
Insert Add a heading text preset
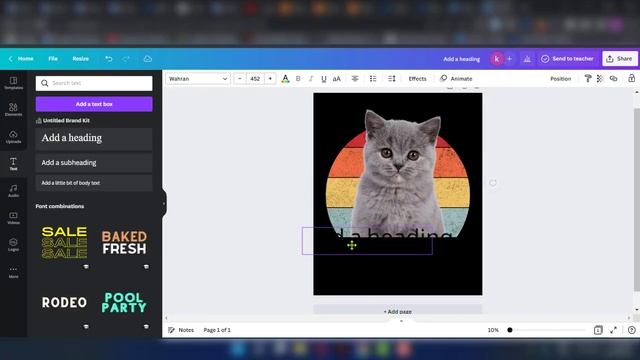[94, 139]
